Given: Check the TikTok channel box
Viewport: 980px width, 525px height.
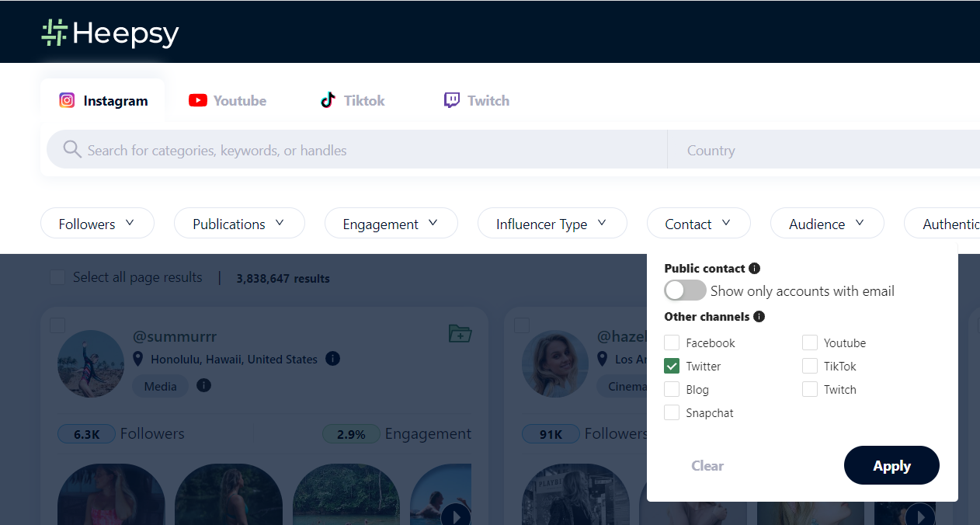Looking at the screenshot, I should (810, 366).
